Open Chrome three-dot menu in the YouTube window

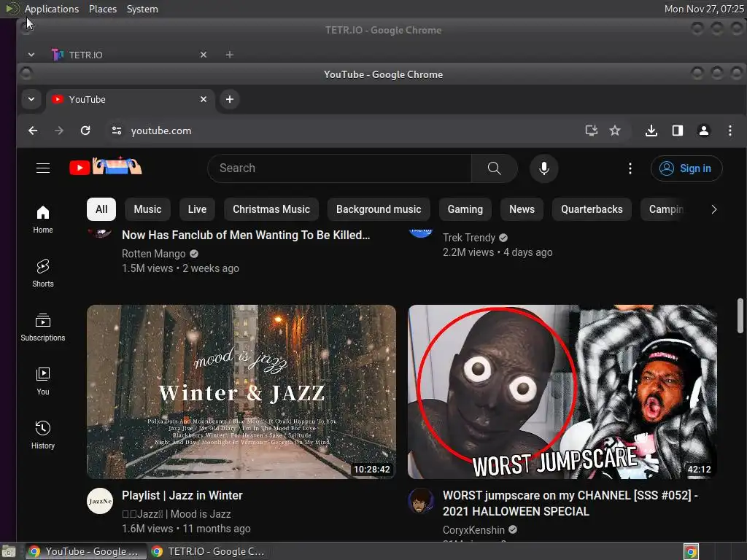click(x=729, y=131)
